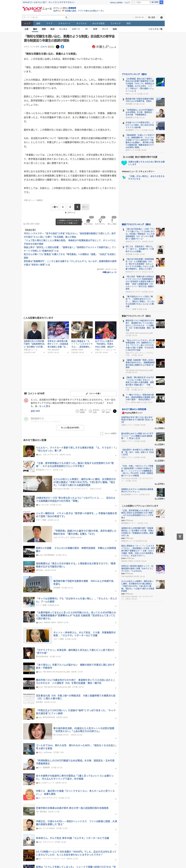The height and width of the screenshot is (868, 186).
Task: React with 学びがある graduation cap icon
Action: [89, 221]
